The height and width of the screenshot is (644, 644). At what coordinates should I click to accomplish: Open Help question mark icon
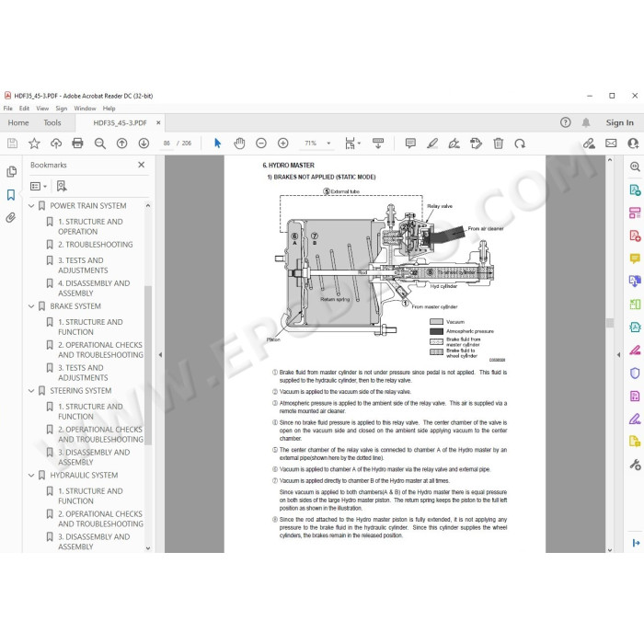point(566,122)
